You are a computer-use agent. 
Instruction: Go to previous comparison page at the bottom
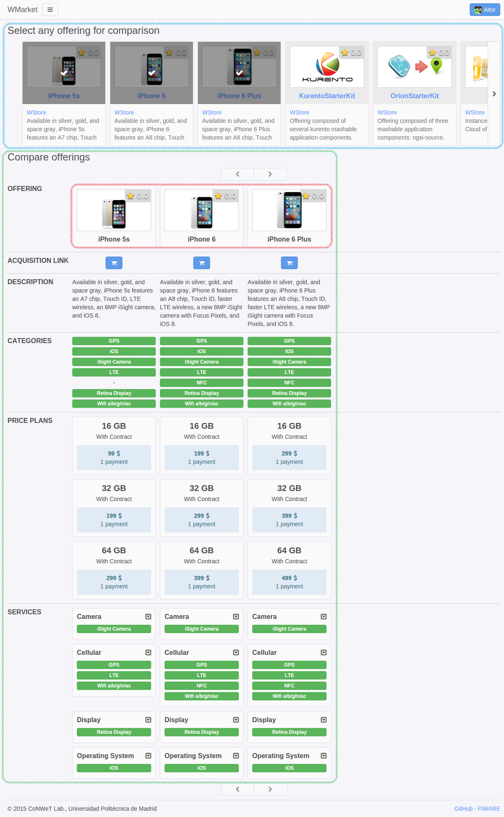238,789
